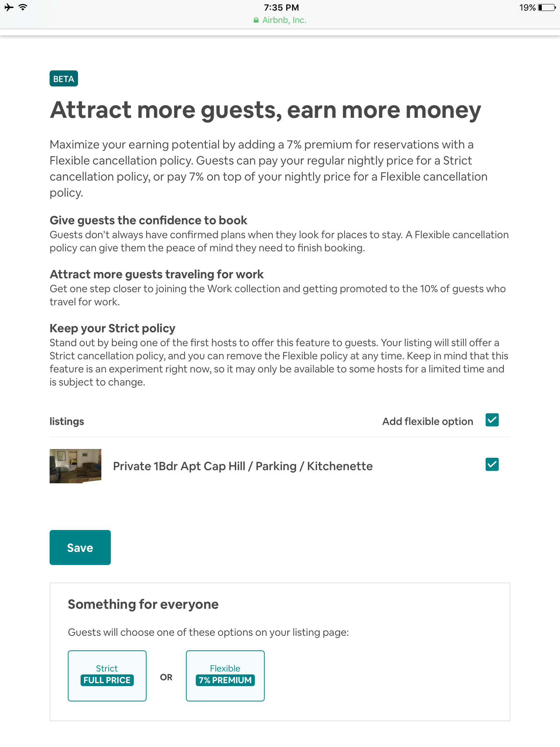Click the "Keep your Strict policy" heading

coord(112,328)
